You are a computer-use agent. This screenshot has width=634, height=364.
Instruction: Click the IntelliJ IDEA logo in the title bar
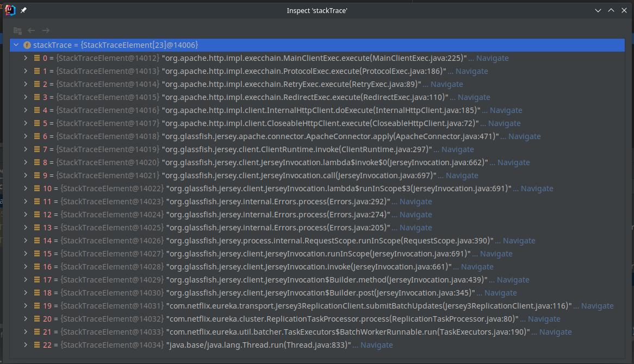[x=9, y=10]
